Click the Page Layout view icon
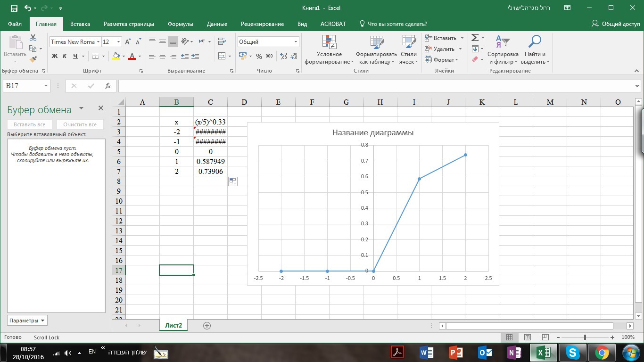Screen dimensions: 644x362 pos(528,337)
